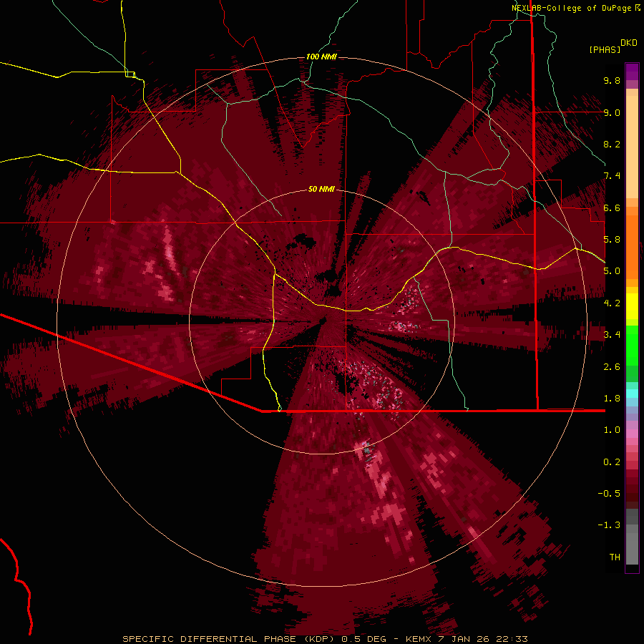Select the peach colorbar segment near 8.2
644x644 pixels.
pos(632,147)
